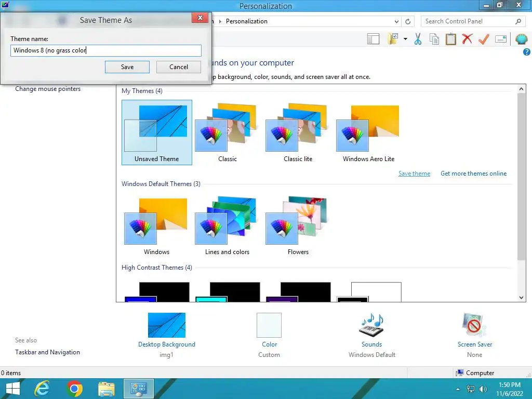Click the email envelope toolbar icon
This screenshot has width=532, height=399.
click(x=501, y=39)
